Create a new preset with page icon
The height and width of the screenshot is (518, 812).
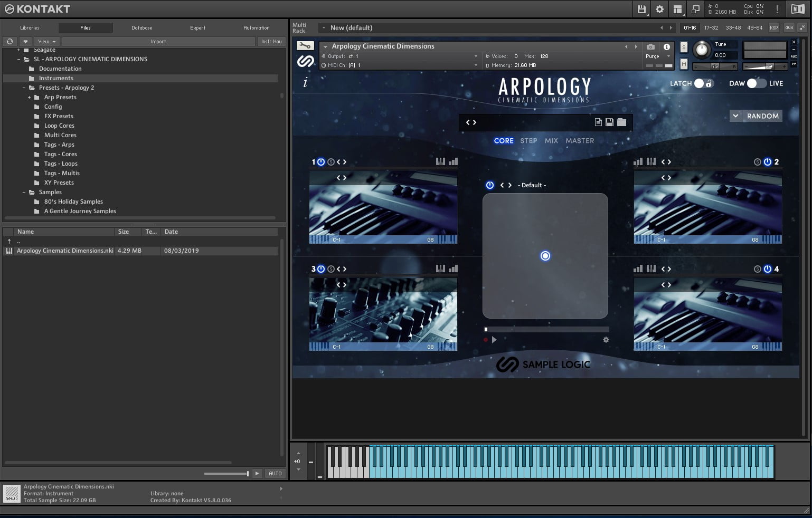click(598, 122)
